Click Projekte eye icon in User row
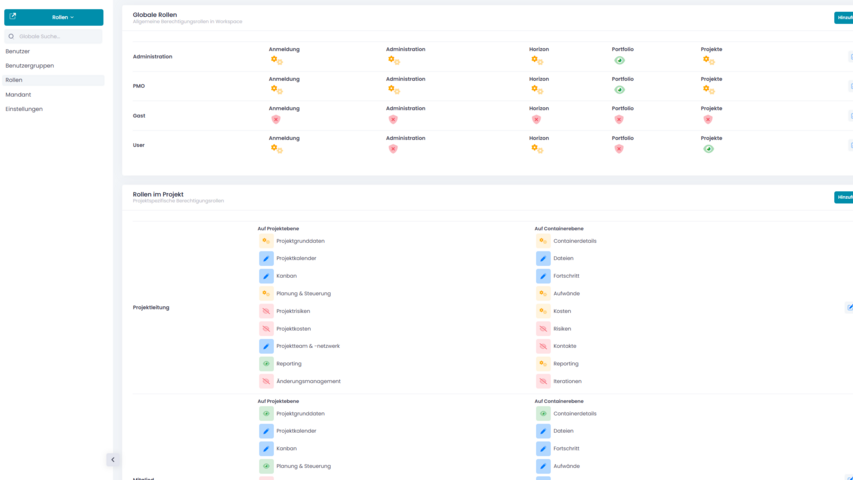 (708, 149)
